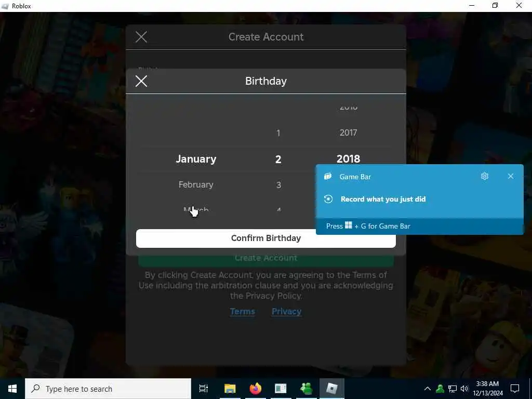Open the Terms link
The height and width of the screenshot is (399, 532).
tap(242, 312)
